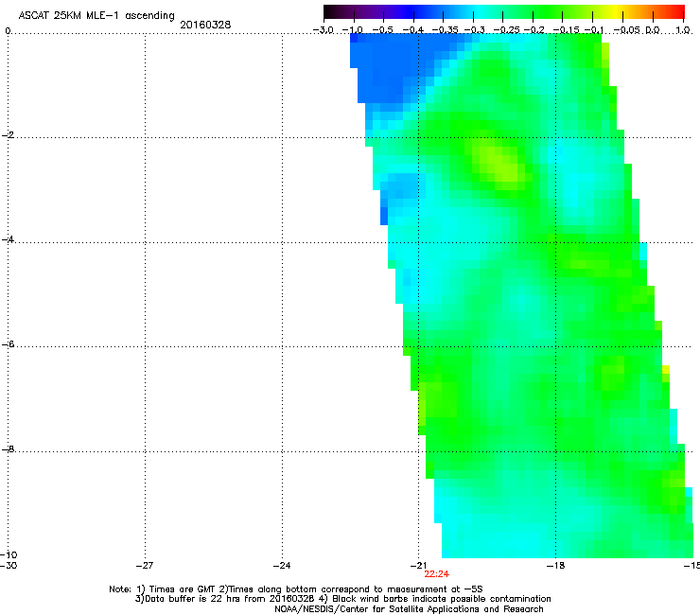
Task: Click the color bar label -3.0
Action: (x=323, y=30)
